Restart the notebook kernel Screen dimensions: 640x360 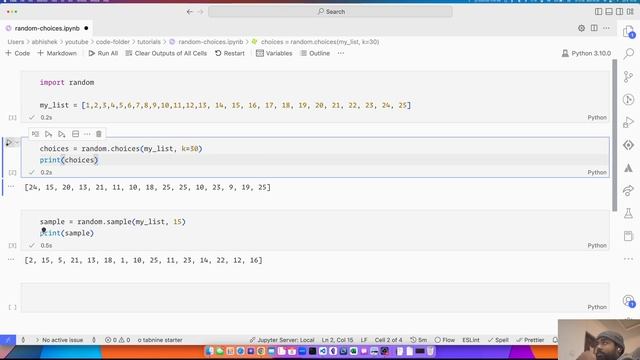(x=230, y=53)
